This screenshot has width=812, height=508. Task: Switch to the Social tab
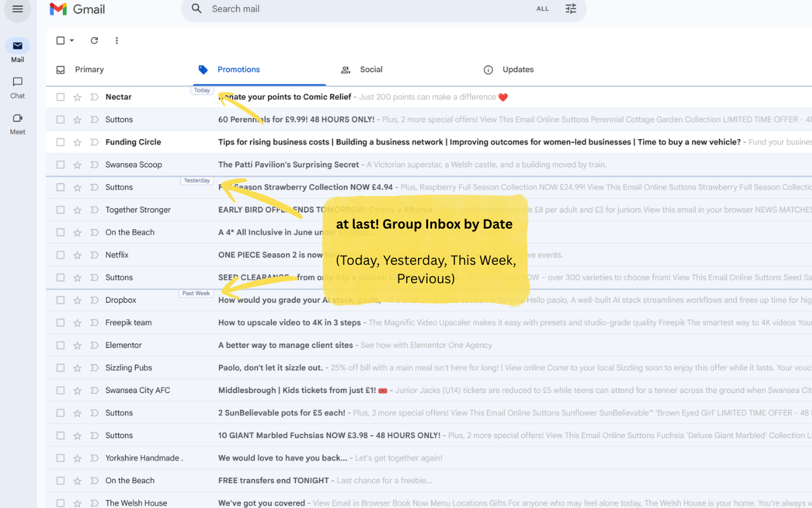pos(371,69)
